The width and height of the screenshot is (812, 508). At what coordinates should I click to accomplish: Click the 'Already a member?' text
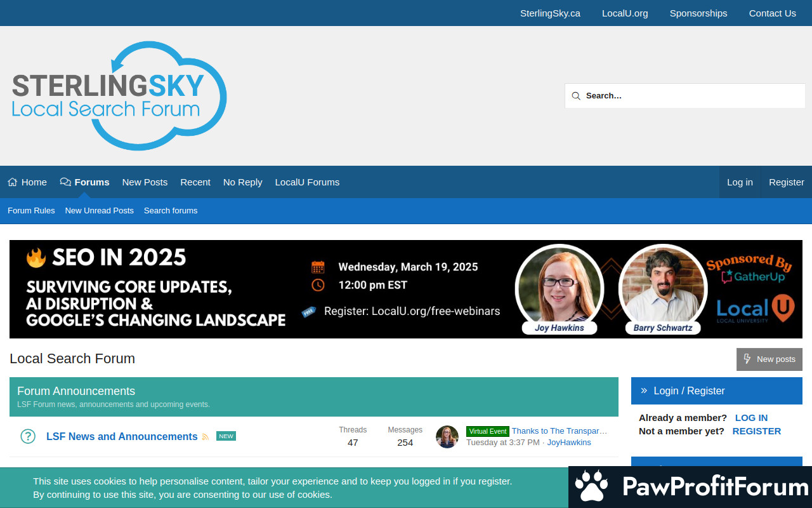pos(683,418)
